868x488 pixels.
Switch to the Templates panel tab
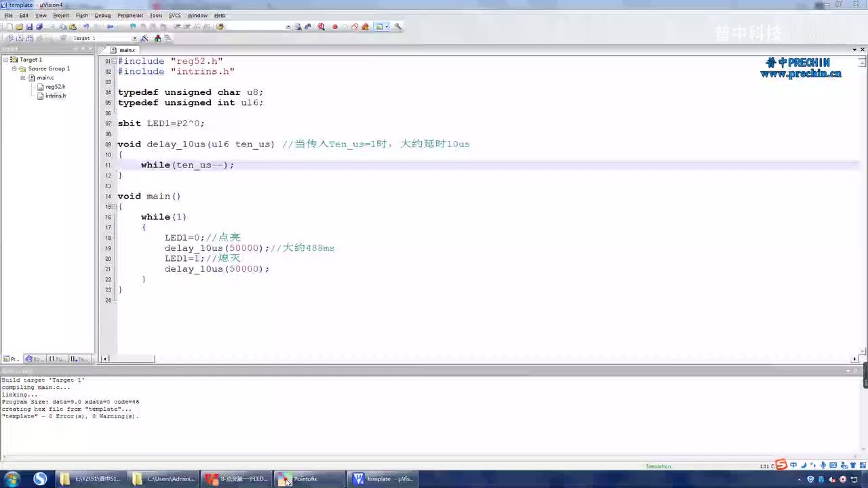click(x=80, y=359)
